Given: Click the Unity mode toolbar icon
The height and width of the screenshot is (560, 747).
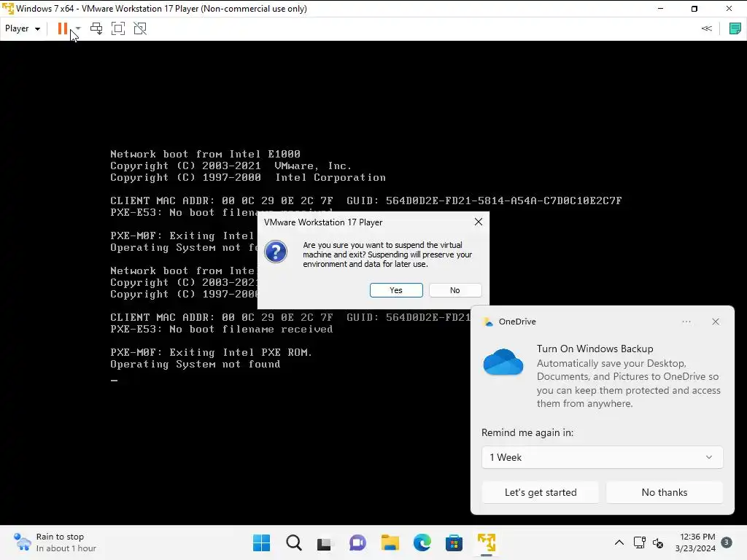Looking at the screenshot, I should pyautogui.click(x=140, y=28).
